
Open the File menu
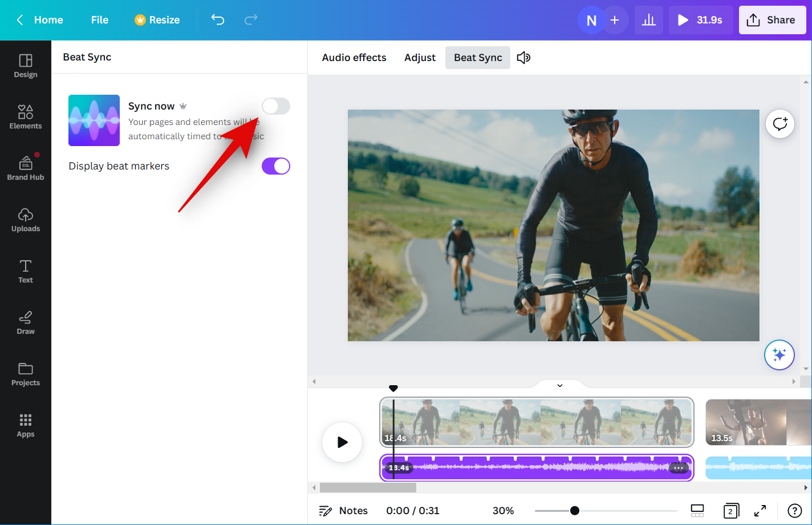(x=99, y=20)
